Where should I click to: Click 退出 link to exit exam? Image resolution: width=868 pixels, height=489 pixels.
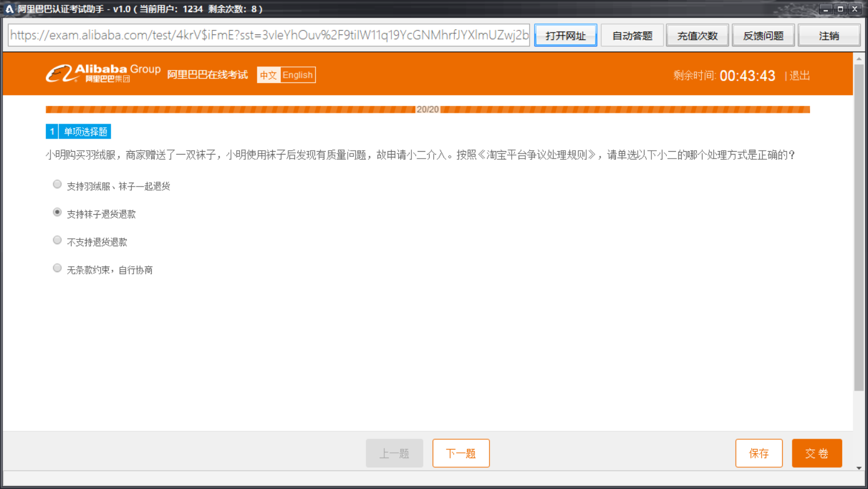pos(800,76)
